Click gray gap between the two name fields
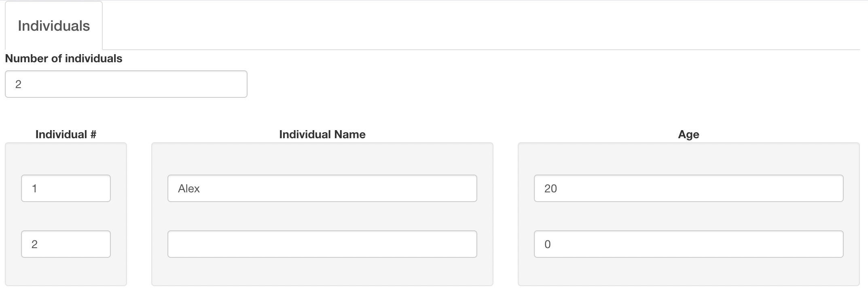 coord(322,216)
